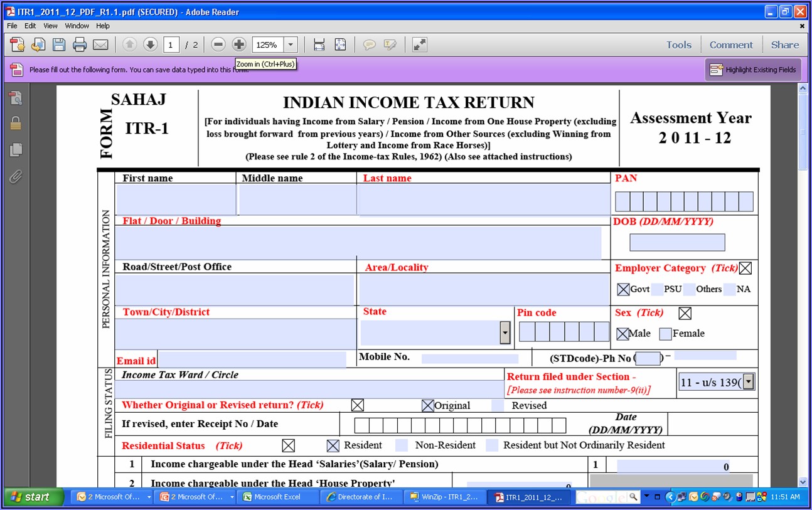Viewport: 812px width, 510px height.
Task: Open the Comment pane
Action: click(730, 45)
